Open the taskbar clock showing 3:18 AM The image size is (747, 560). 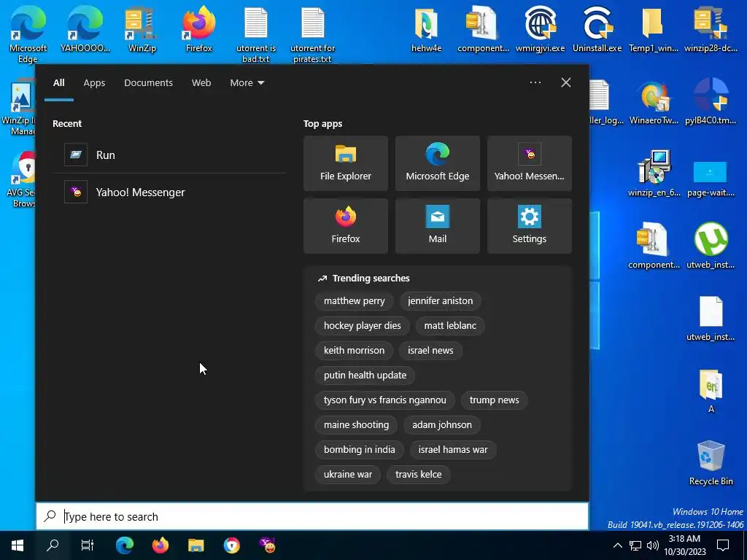click(684, 545)
